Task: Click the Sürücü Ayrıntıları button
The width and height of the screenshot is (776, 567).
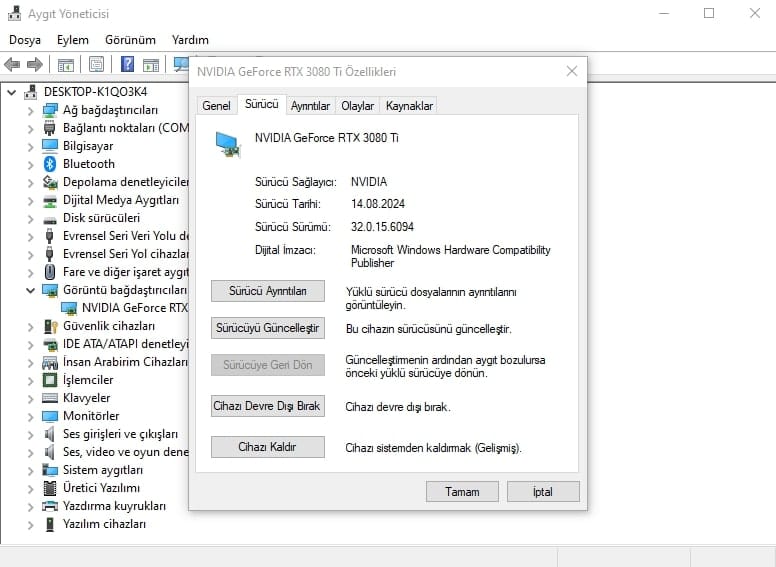Action: coord(268,291)
